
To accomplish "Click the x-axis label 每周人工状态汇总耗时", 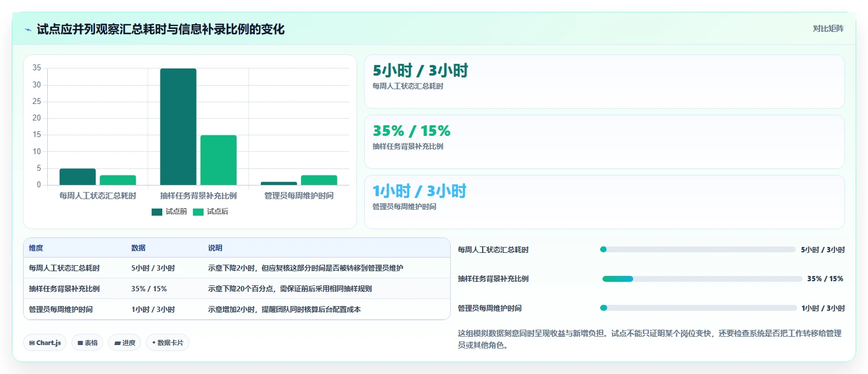I will coord(98,196).
